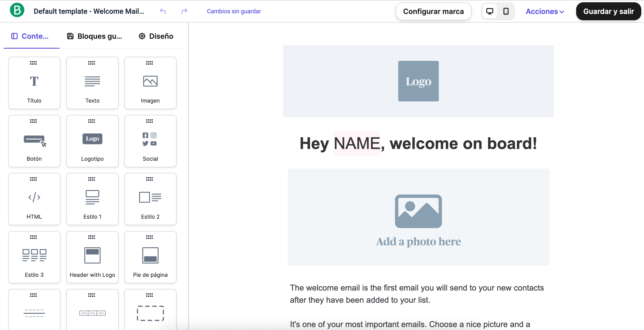Select the dashed divider block

pos(34,310)
